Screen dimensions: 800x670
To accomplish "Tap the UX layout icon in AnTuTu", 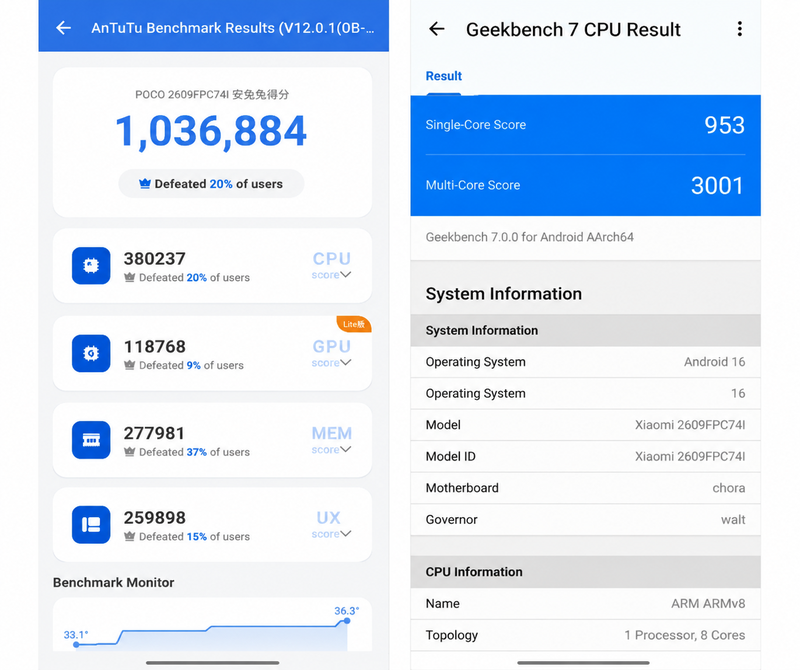I will coord(91,524).
